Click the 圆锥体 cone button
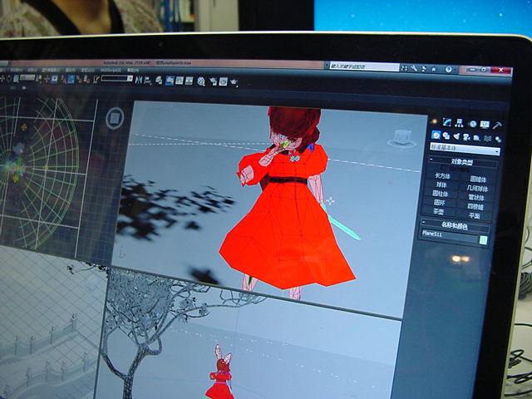The height and width of the screenshot is (399, 532). click(x=479, y=180)
